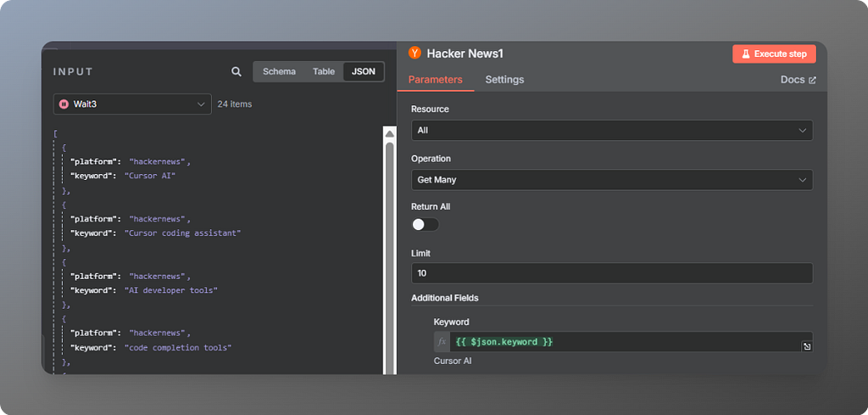This screenshot has height=415, width=868.
Task: Open the Operation dropdown showing Get Many
Action: [612, 180]
